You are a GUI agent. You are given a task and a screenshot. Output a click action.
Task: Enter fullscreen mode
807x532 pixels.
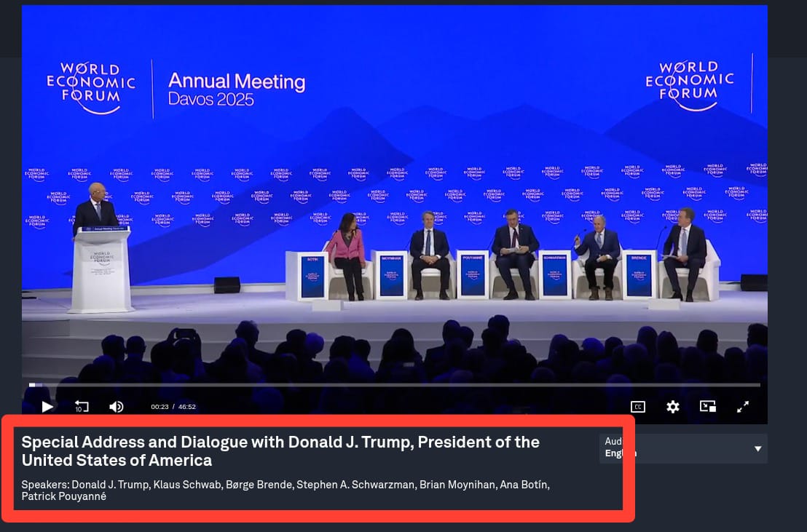point(742,407)
